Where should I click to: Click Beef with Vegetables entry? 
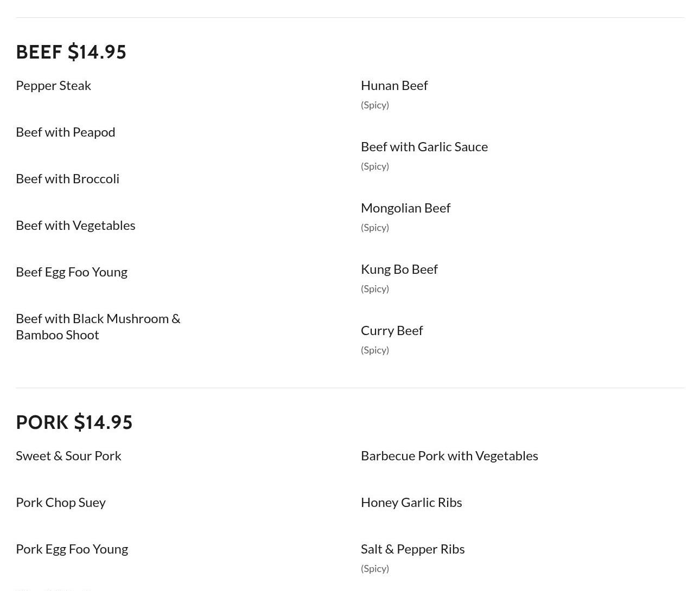click(75, 226)
